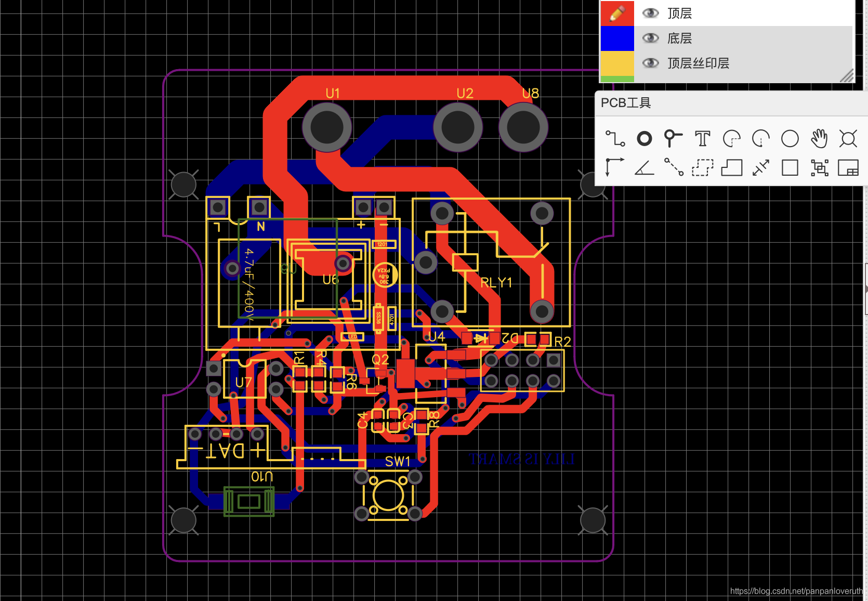Click the Q2 transistor label
The height and width of the screenshot is (601, 868).
pos(380,359)
